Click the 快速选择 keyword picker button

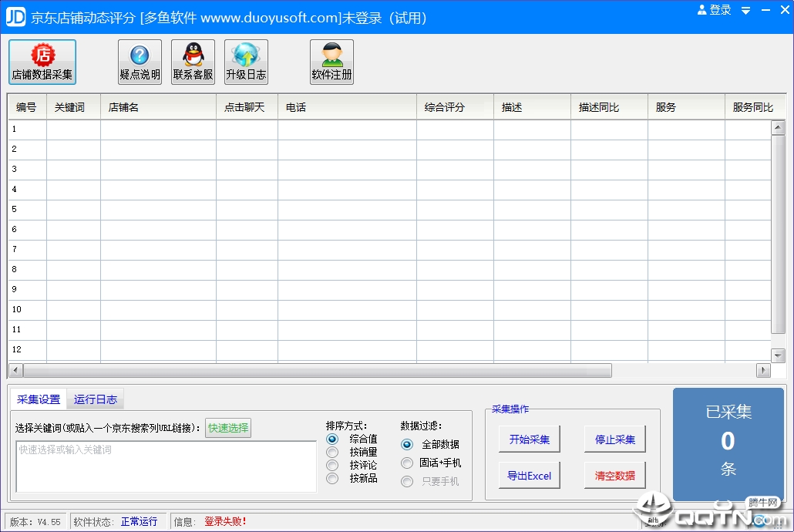[228, 428]
